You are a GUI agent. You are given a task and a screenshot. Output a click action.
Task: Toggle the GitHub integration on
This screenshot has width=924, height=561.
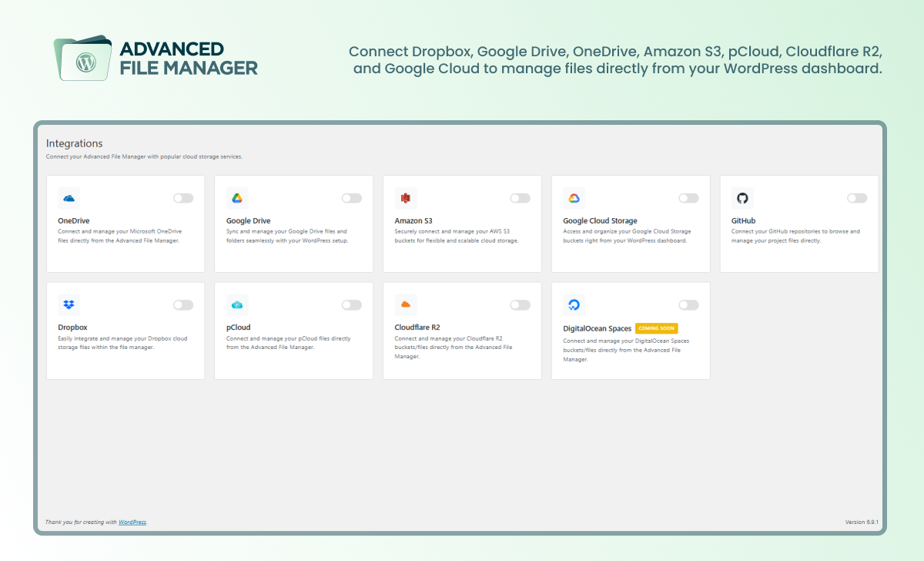pyautogui.click(x=856, y=197)
